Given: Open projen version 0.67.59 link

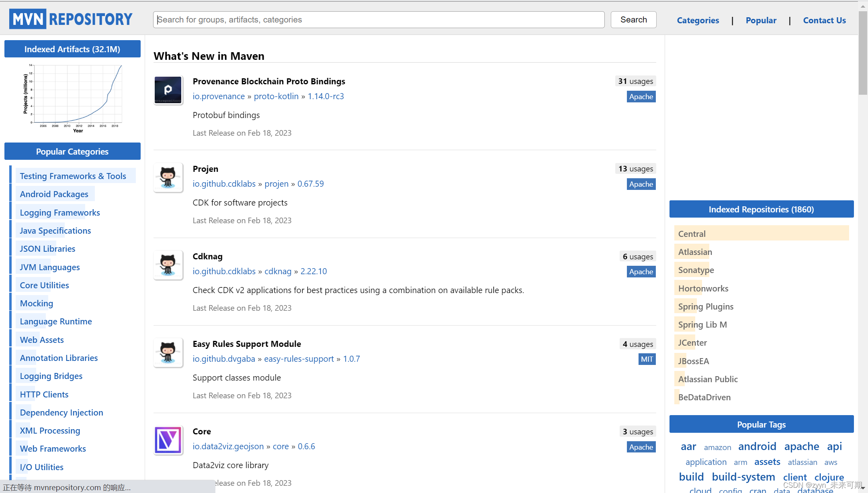Looking at the screenshot, I should pyautogui.click(x=311, y=183).
